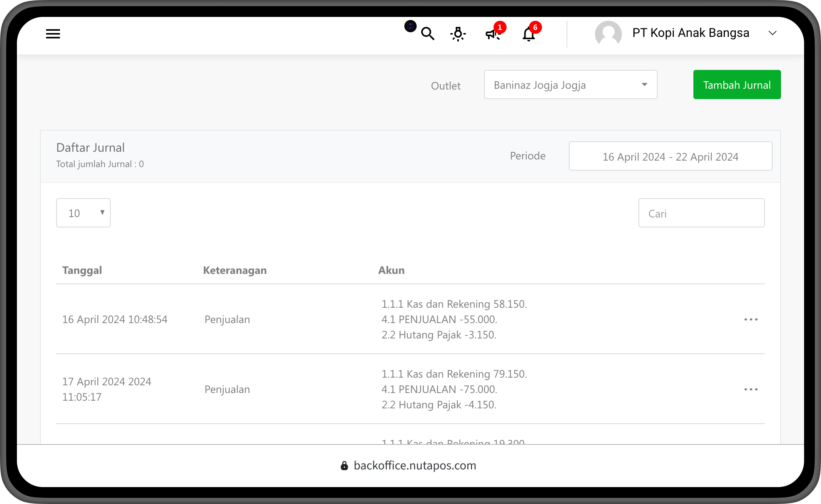This screenshot has height=504, width=821.
Task: Click the PT Kopi Anak Bangsa account name
Action: click(x=691, y=33)
